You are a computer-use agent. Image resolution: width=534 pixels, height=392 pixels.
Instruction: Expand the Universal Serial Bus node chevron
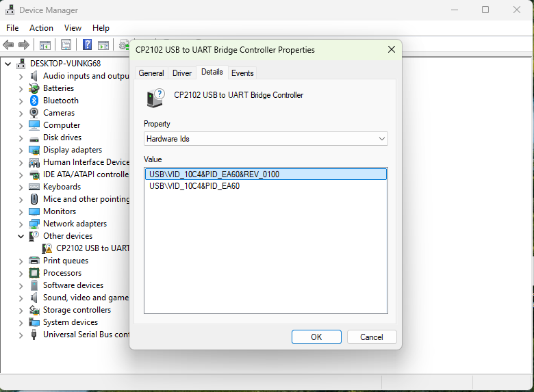click(x=21, y=335)
